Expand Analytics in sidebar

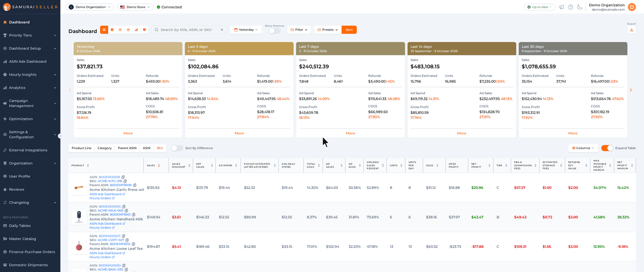tap(30, 88)
